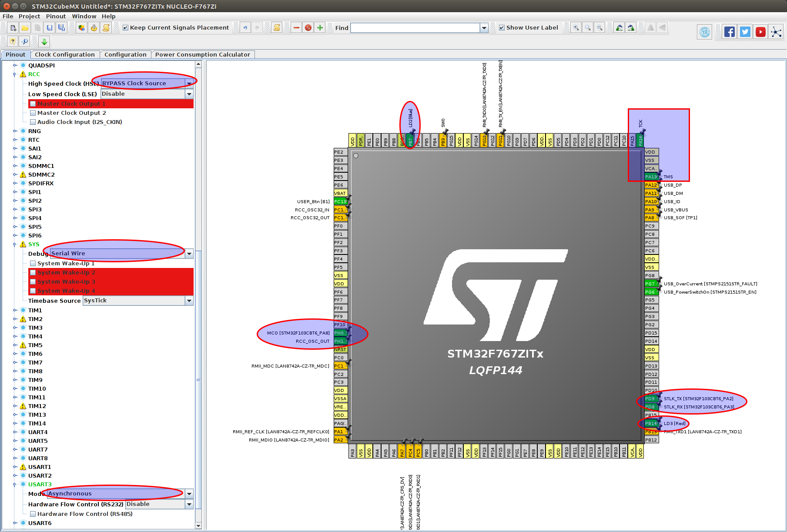Screen dimensions: 787x532
Task: Click the PD9 STLK_TX pin
Action: point(650,398)
